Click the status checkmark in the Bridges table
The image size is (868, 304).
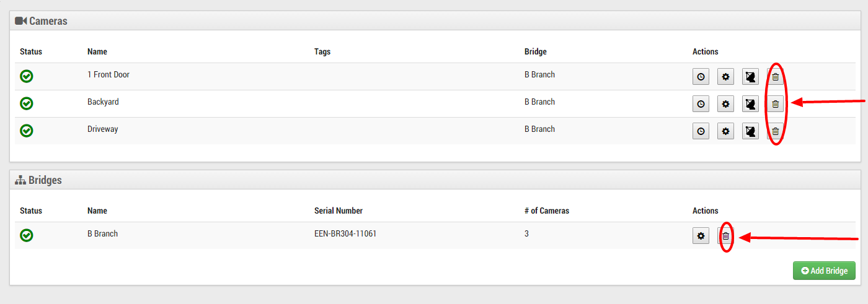(27, 235)
